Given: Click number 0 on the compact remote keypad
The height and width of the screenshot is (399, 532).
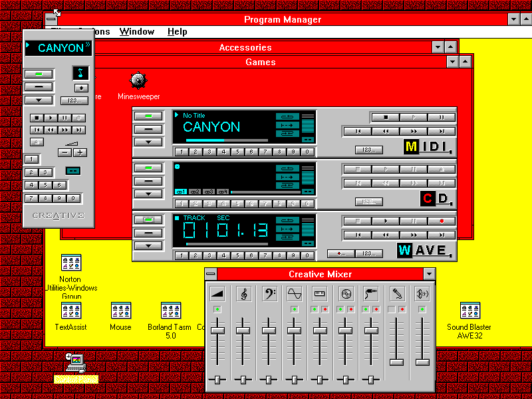Looking at the screenshot, I should click(x=73, y=198).
